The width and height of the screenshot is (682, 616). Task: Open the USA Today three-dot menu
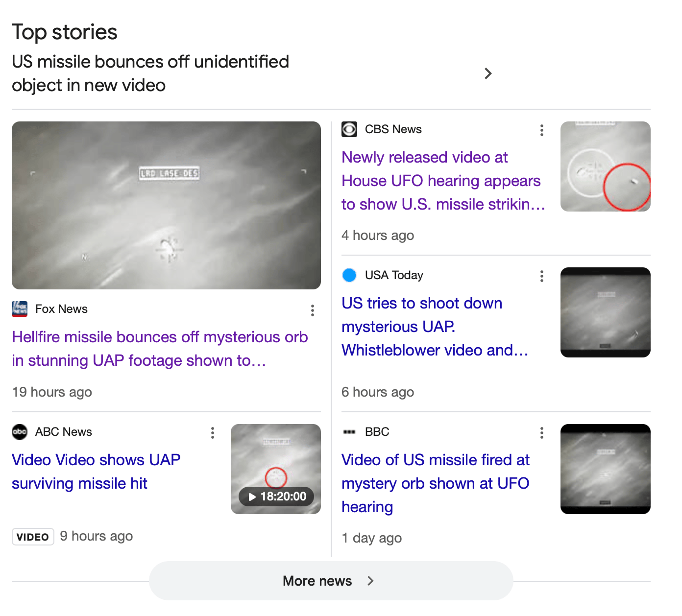click(x=541, y=276)
